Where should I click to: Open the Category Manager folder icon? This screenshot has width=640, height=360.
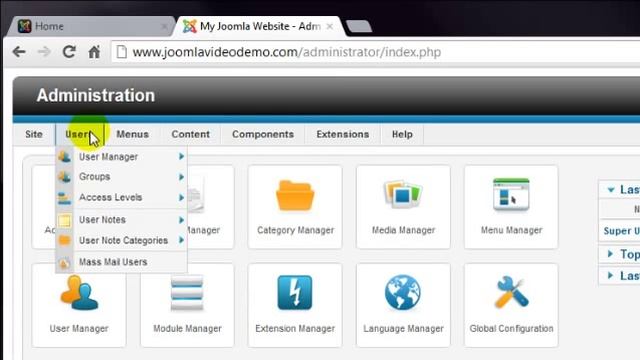295,196
